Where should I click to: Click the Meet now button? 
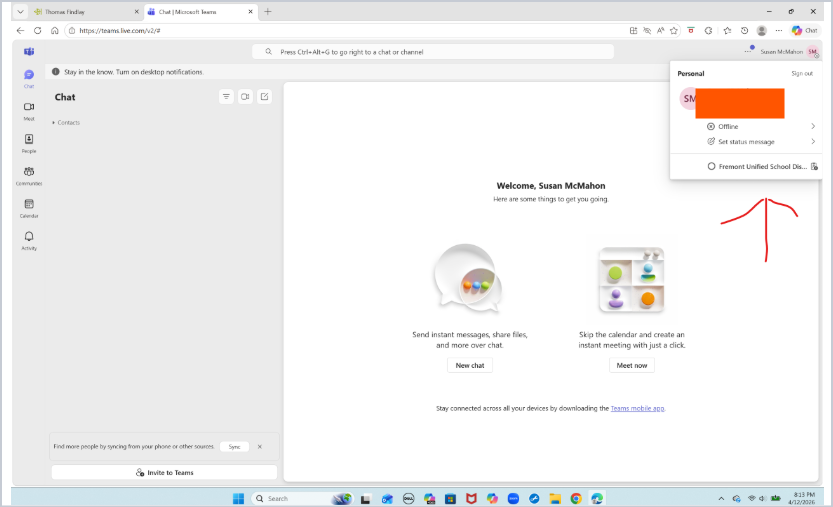[632, 365]
